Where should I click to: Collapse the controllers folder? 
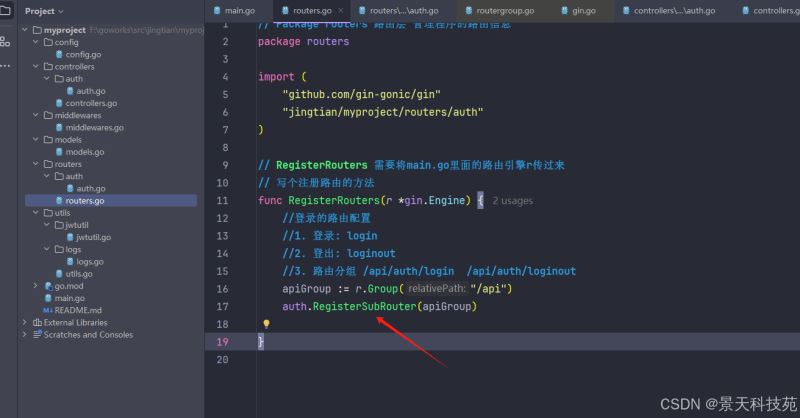click(36, 66)
